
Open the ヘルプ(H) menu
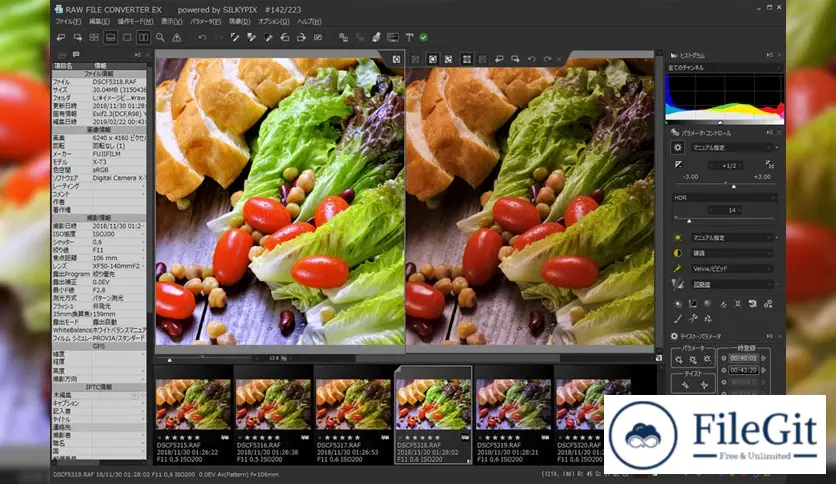pos(309,21)
